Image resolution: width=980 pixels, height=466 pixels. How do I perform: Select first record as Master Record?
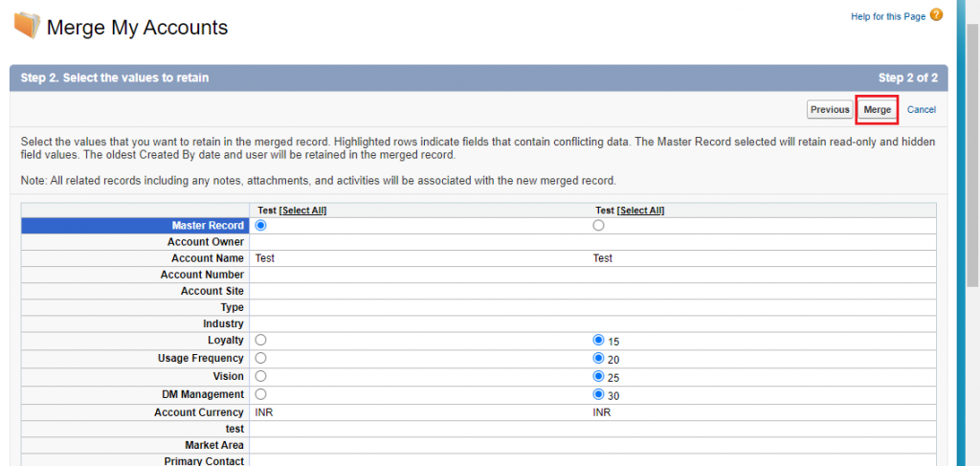click(261, 226)
